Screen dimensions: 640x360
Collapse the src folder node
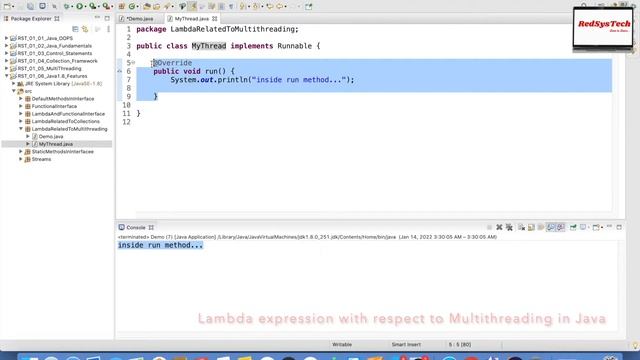tap(13, 91)
